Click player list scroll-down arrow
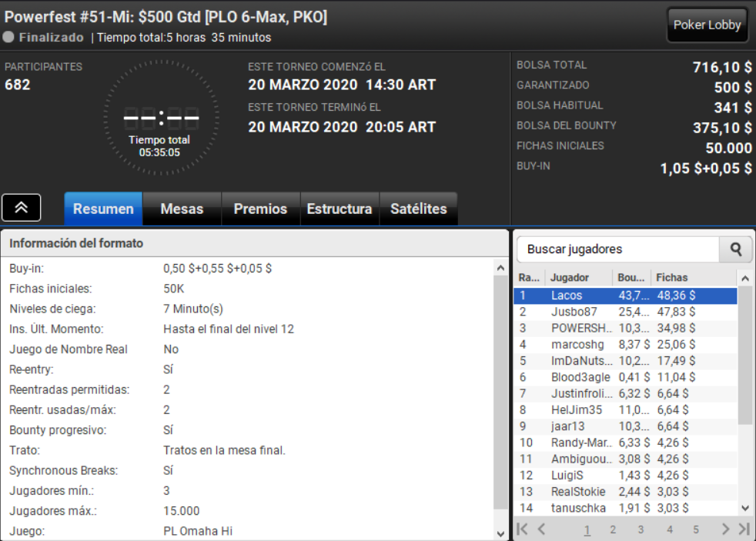The image size is (756, 541). [745, 508]
